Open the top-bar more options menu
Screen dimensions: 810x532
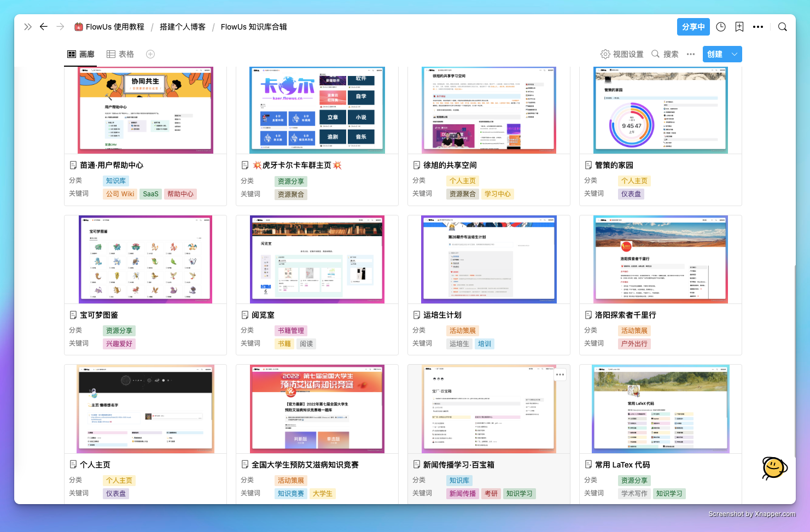(758, 26)
